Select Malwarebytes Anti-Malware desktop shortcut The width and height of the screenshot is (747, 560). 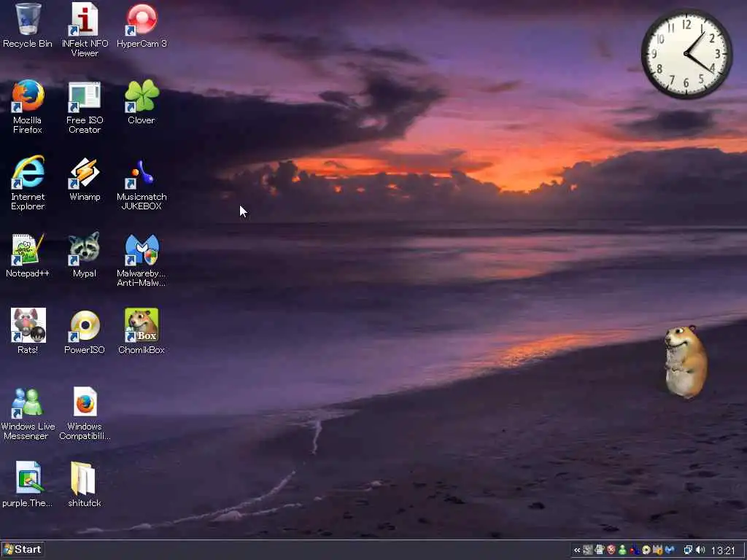pyautogui.click(x=142, y=260)
